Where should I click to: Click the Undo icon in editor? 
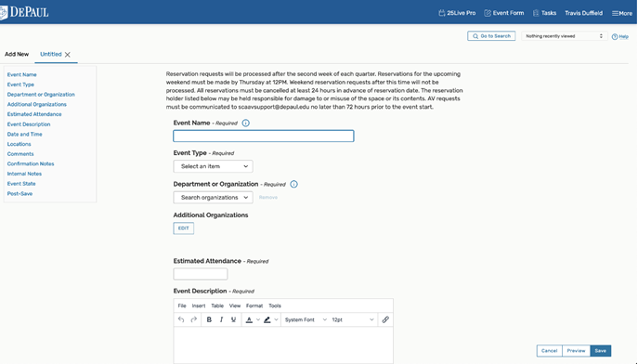pyautogui.click(x=181, y=319)
